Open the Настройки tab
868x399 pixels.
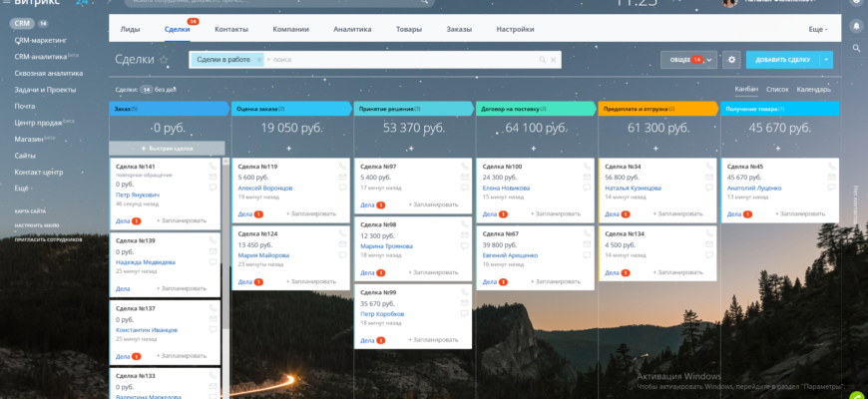click(515, 29)
